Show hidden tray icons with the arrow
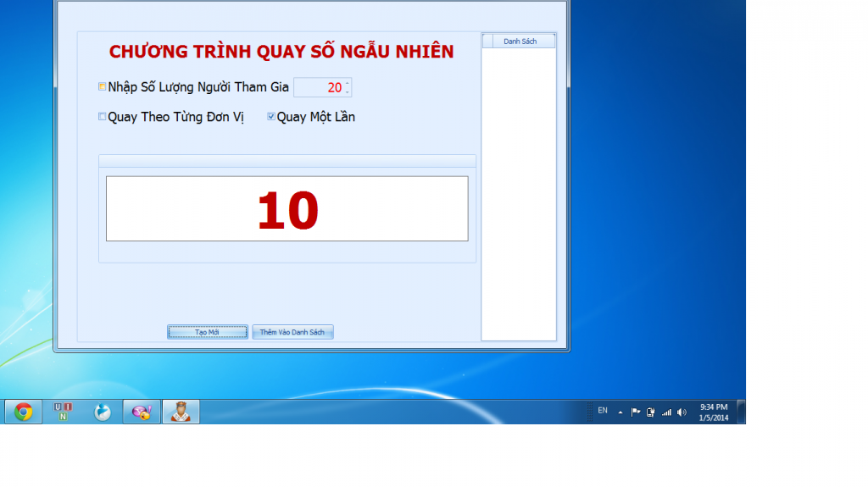Screen dimensions: 868x487 tap(620, 412)
